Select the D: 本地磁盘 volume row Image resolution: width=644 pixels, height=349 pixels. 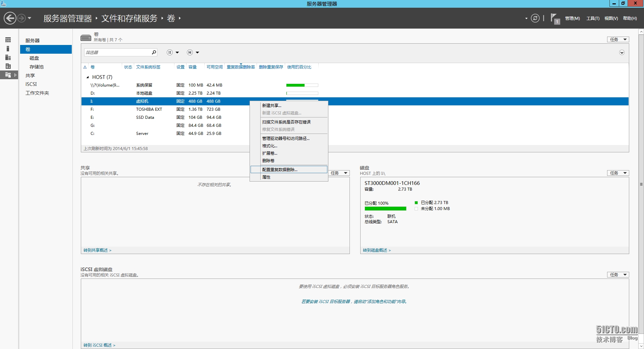pyautogui.click(x=355, y=93)
